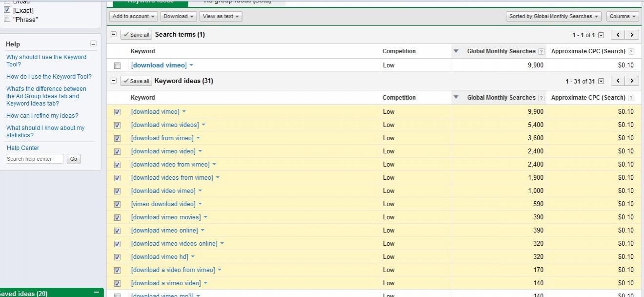Go to previous page of Search terms
This screenshot has width=644, height=297.
(x=618, y=35)
